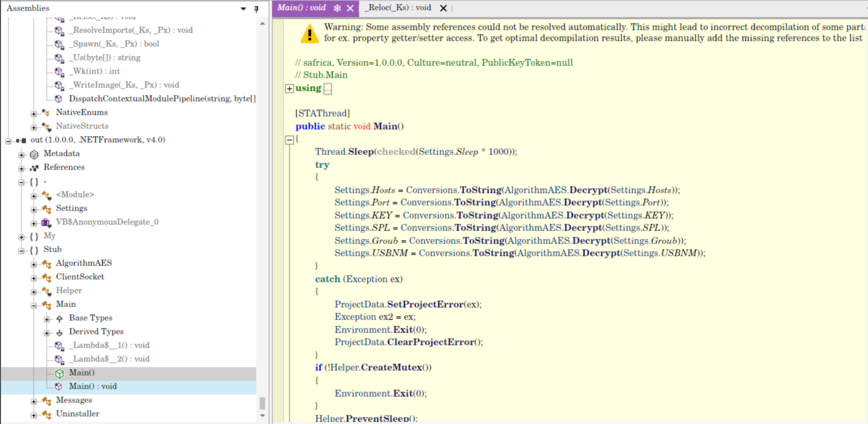868x424 pixels.
Task: Click the Base Types icon
Action: pyautogui.click(x=60, y=318)
